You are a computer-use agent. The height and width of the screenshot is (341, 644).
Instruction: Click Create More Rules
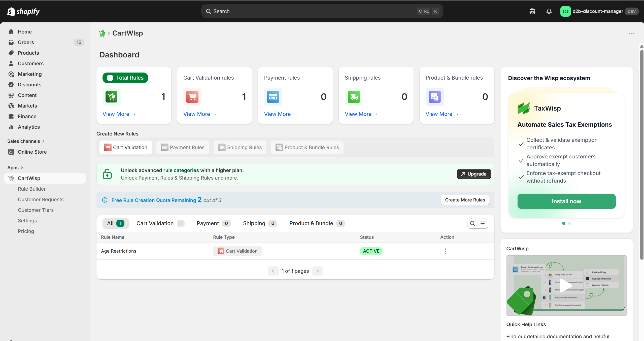coord(465,200)
